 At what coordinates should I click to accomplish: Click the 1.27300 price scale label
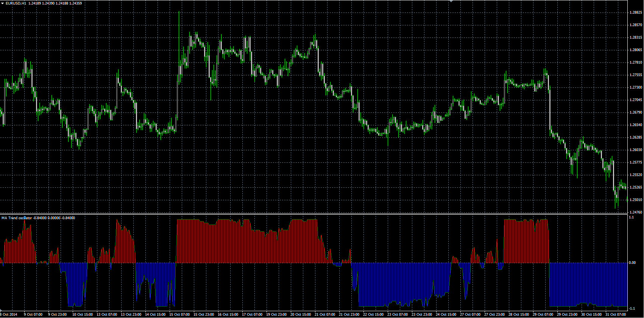(636, 87)
